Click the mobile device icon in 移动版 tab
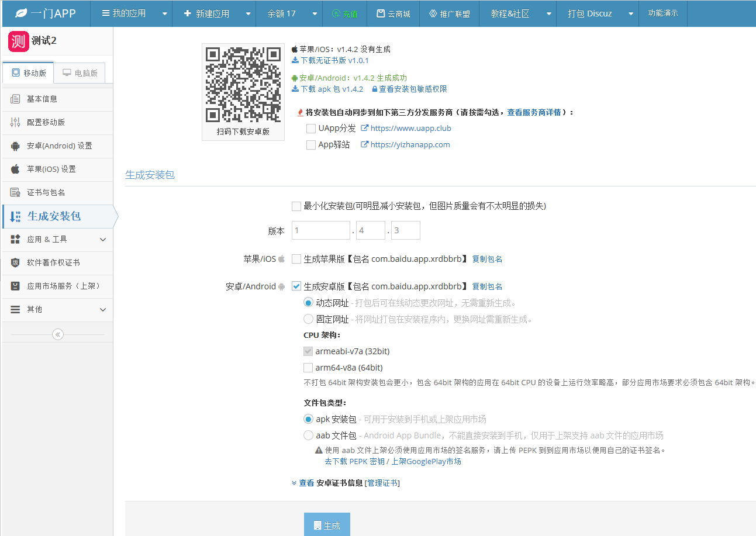 click(x=16, y=73)
